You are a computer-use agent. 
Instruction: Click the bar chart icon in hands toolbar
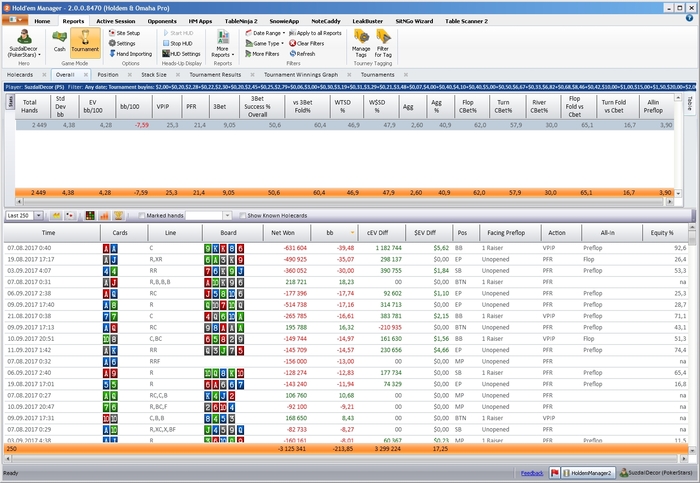pyautogui.click(x=104, y=216)
